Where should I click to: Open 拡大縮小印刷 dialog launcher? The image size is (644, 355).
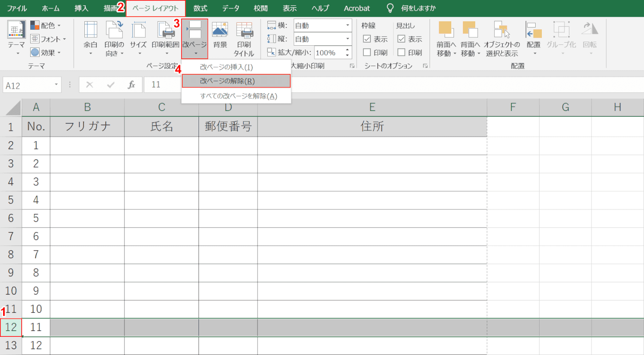click(x=352, y=66)
